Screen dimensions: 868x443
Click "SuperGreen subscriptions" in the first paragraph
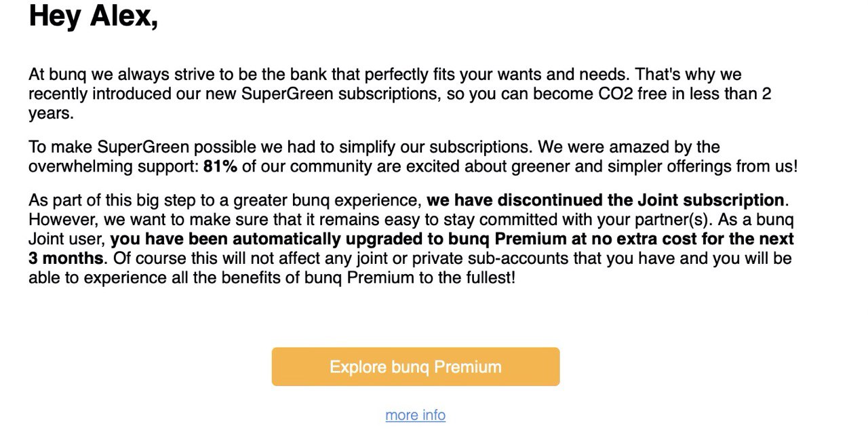tap(337, 94)
